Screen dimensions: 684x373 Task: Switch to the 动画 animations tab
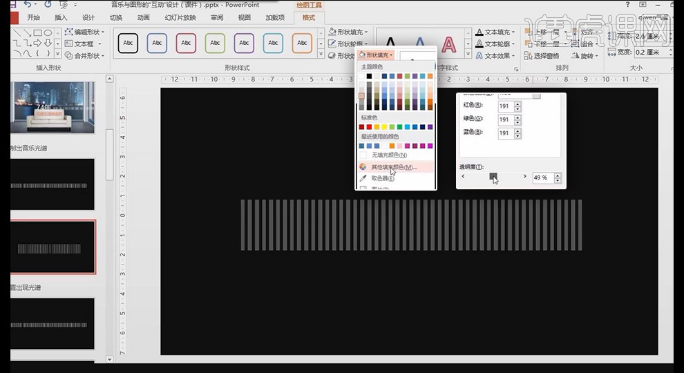[143, 17]
